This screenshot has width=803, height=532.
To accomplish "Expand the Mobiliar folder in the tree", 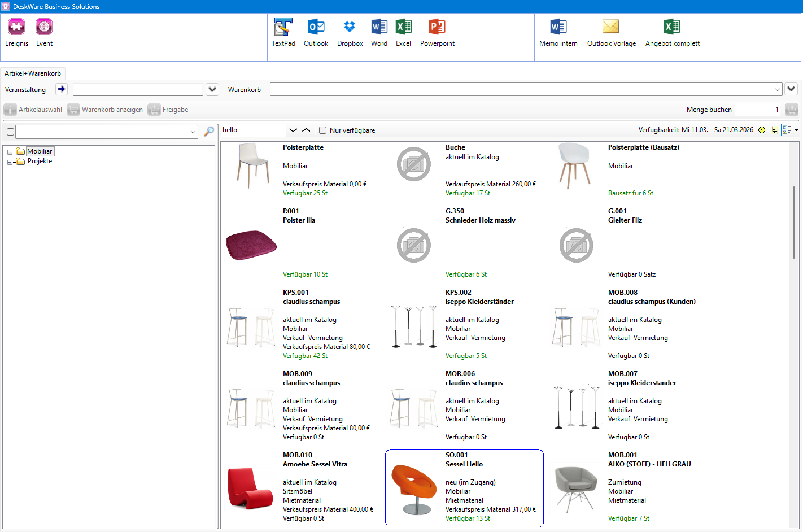I will [x=9, y=151].
